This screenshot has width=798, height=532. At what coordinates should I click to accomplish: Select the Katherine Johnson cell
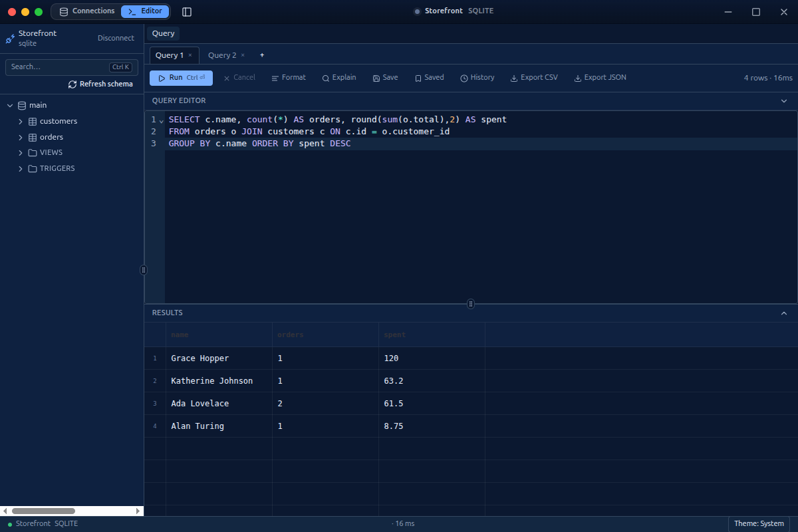[x=219, y=381]
